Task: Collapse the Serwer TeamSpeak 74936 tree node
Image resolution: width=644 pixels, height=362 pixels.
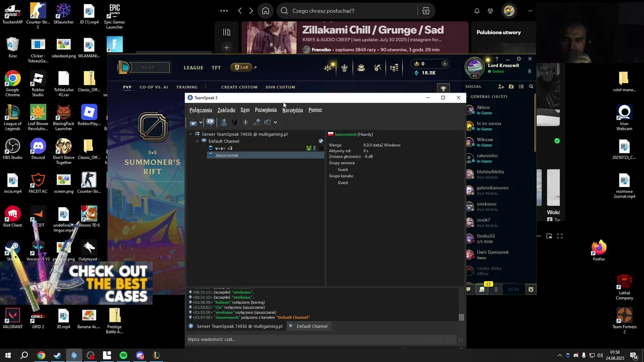Action: click(x=191, y=134)
